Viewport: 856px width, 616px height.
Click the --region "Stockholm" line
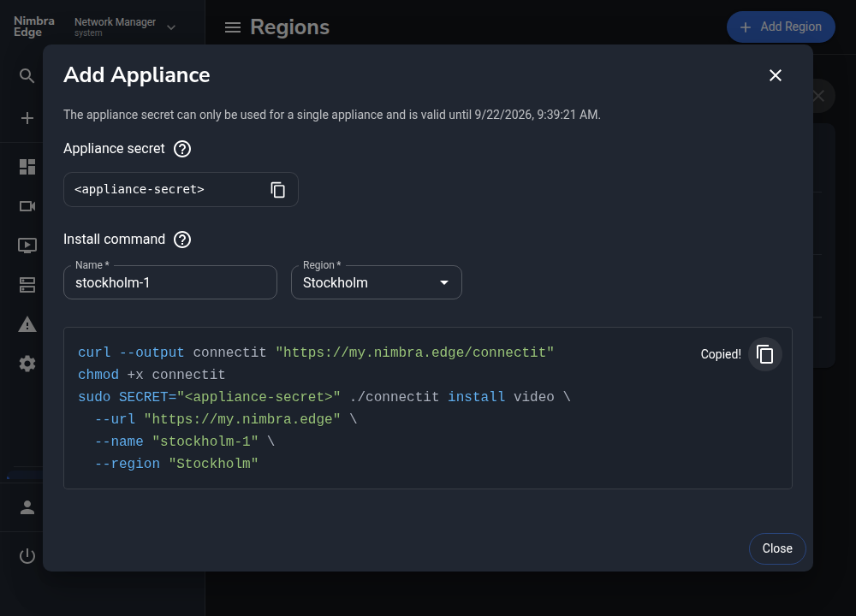click(176, 464)
